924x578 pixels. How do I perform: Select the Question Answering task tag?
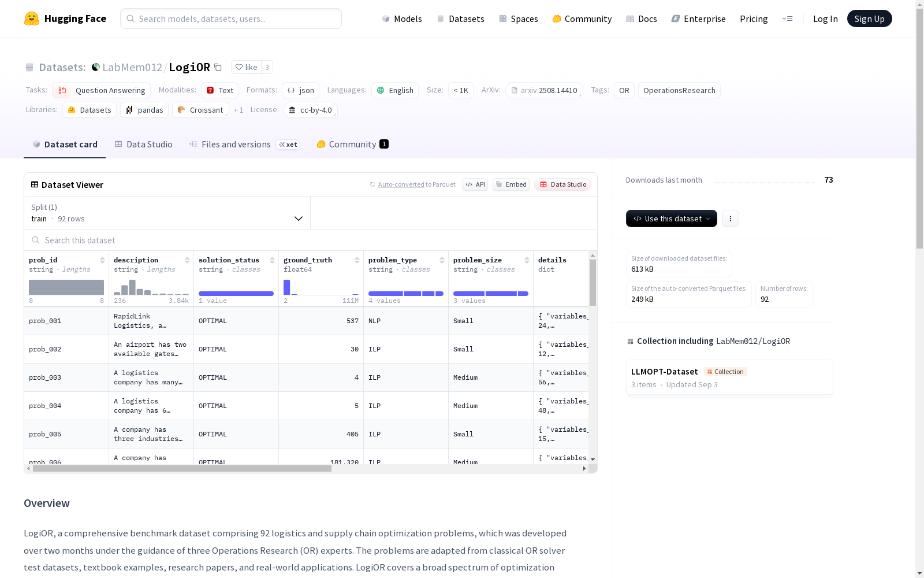click(x=101, y=90)
